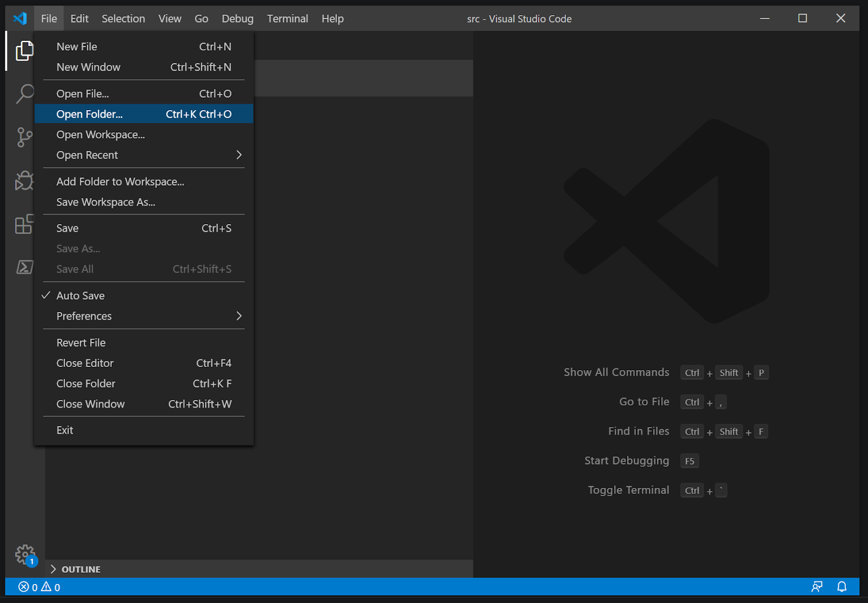The width and height of the screenshot is (868, 603).
Task: Open the Source Control view icon
Action: click(23, 137)
